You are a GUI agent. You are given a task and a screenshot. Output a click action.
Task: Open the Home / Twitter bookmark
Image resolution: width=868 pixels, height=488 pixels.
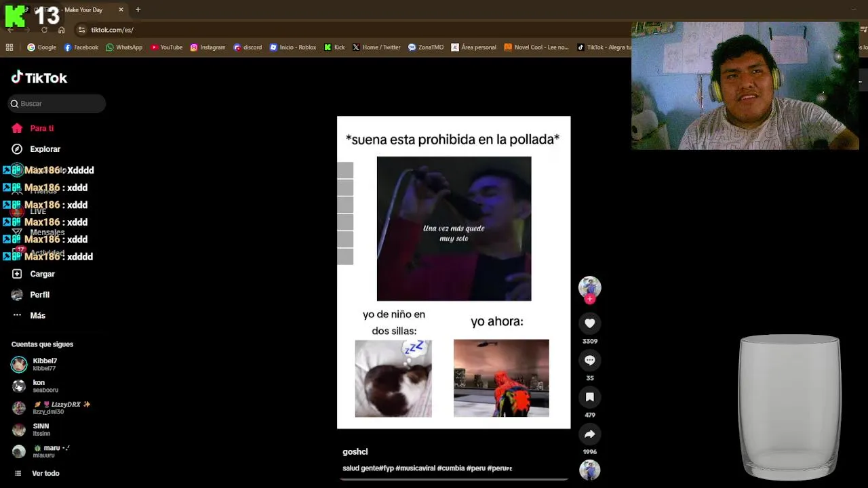tap(376, 47)
